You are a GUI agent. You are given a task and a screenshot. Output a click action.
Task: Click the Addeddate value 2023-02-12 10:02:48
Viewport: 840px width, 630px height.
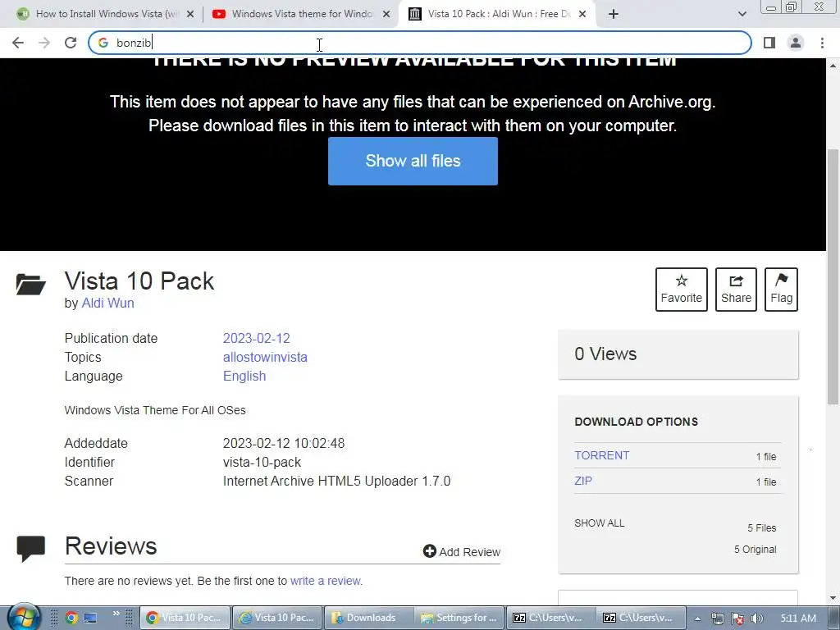[x=283, y=443]
